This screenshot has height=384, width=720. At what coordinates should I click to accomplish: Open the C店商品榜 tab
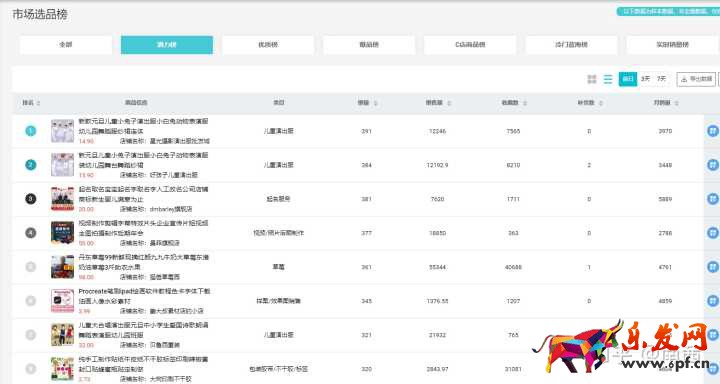(x=470, y=45)
